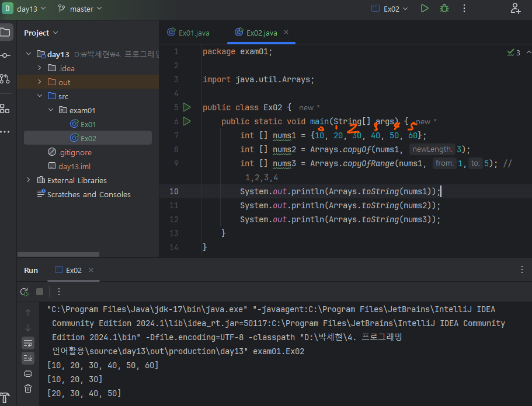
Task: Open .gitignore from the project tree
Action: (75, 152)
